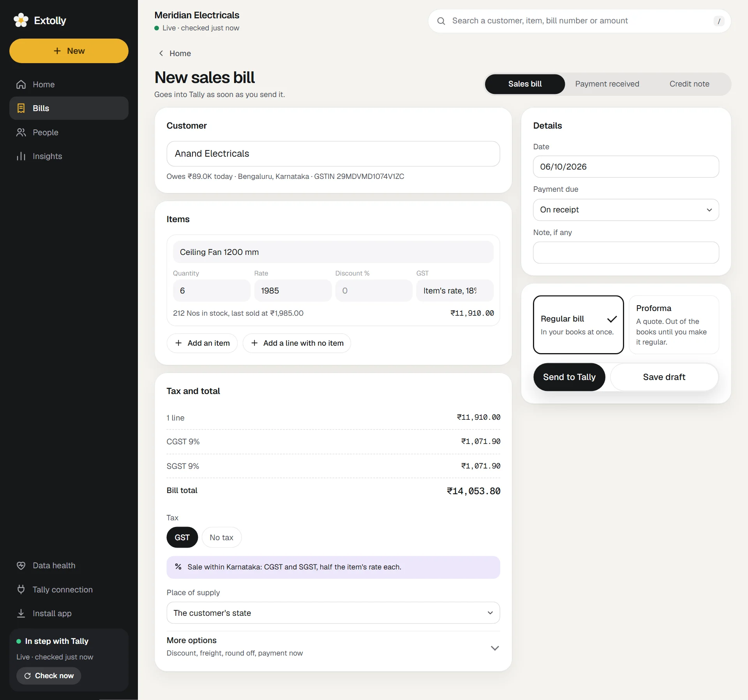Click Add a line with no item

tap(297, 343)
